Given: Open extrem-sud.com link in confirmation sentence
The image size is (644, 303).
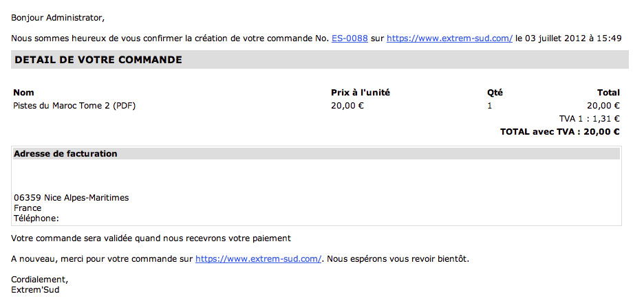Looking at the screenshot, I should pos(450,38).
